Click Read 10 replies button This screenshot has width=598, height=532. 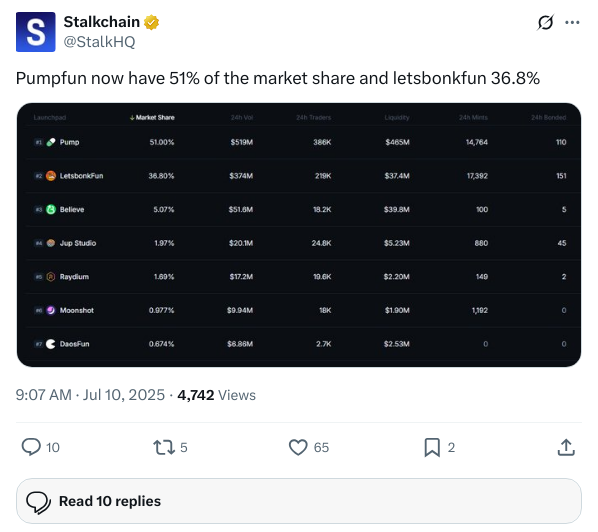click(299, 501)
